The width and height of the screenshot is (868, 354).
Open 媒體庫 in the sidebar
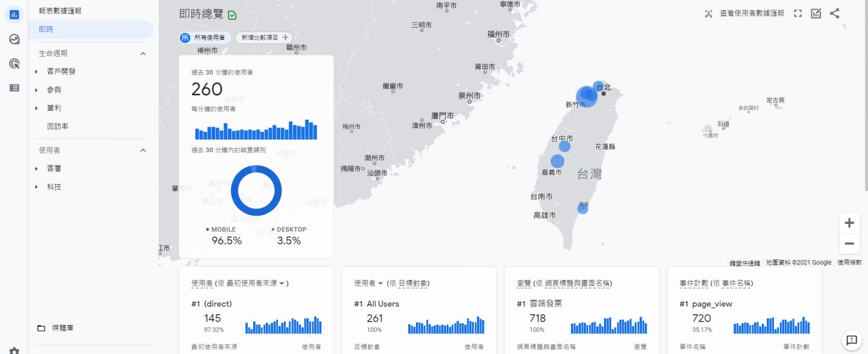click(63, 328)
